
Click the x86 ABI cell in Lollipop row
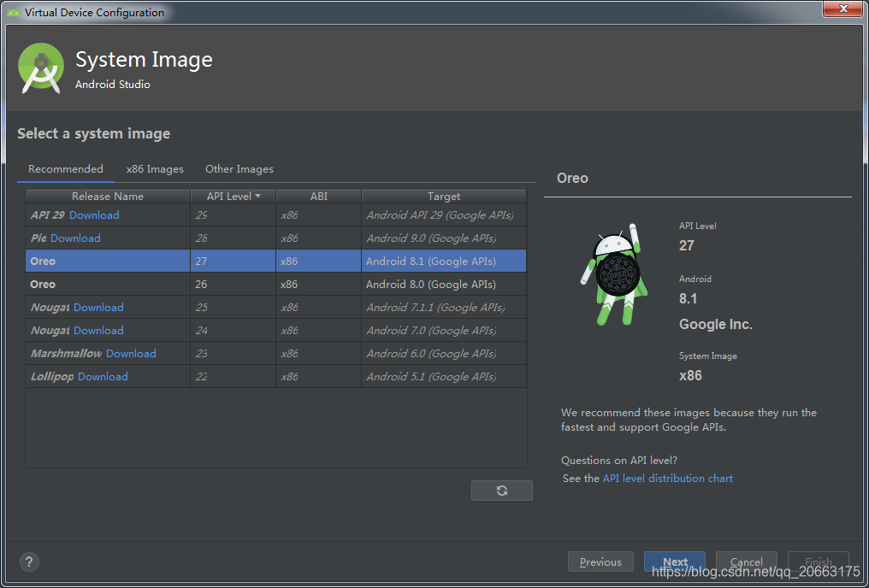click(x=319, y=377)
